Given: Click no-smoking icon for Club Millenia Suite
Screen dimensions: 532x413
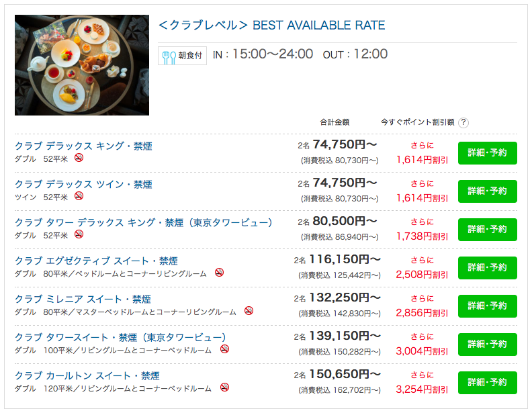Looking at the screenshot, I should click(x=249, y=311).
